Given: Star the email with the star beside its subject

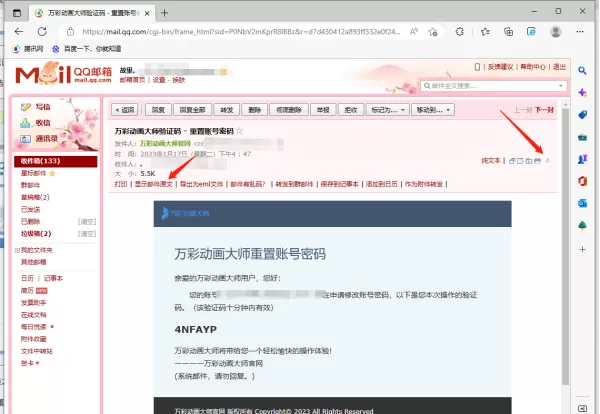Looking at the screenshot, I should [x=240, y=131].
